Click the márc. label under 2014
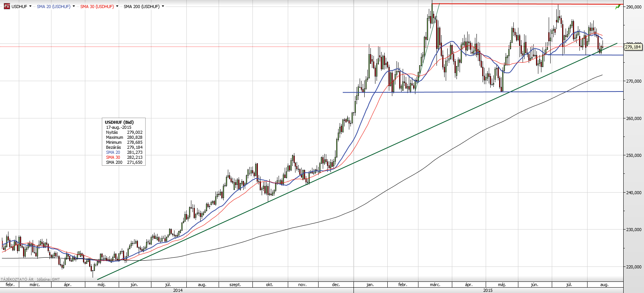 click(35, 285)
